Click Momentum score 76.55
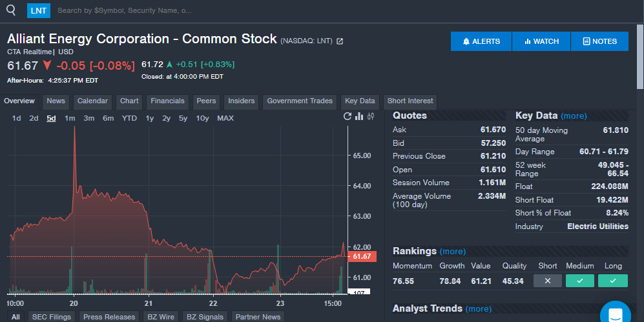Viewport: 644px width, 322px height. tap(403, 281)
